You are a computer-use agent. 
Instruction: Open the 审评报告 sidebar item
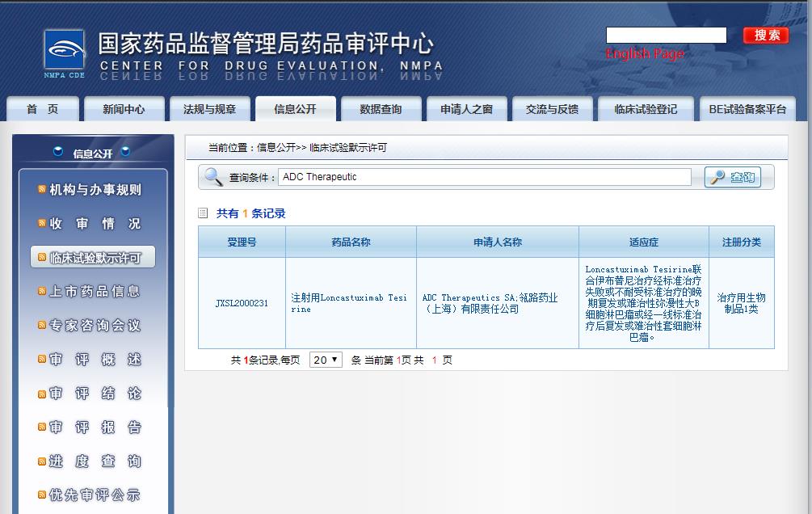point(95,428)
